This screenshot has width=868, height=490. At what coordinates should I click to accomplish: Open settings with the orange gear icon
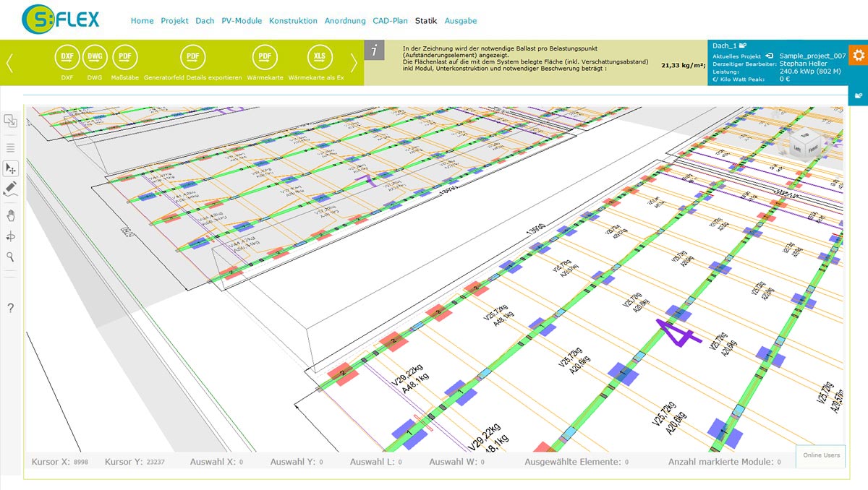point(859,55)
